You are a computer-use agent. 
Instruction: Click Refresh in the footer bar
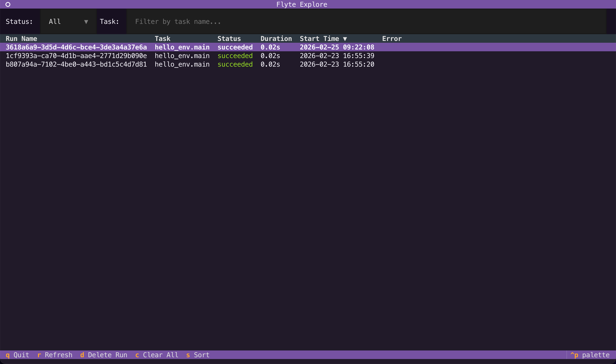[x=55, y=355]
